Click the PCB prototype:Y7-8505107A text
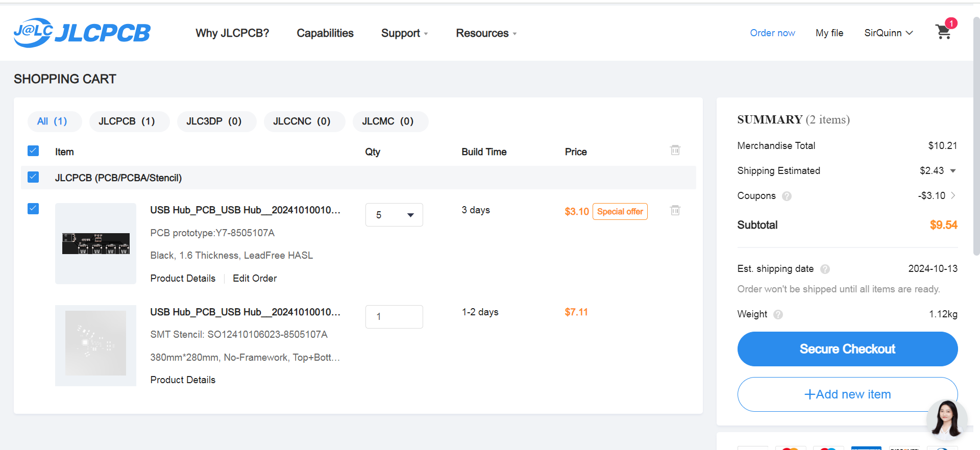 coord(212,233)
